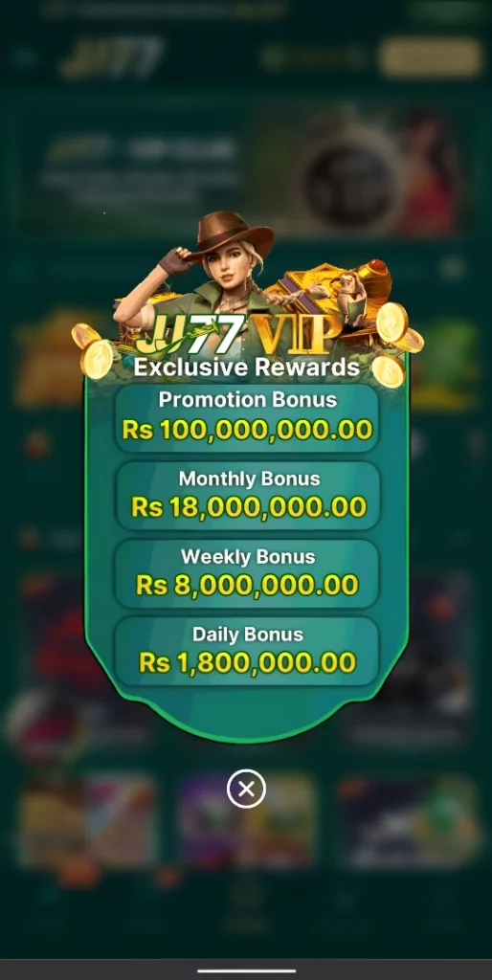Image resolution: width=492 pixels, height=980 pixels.
Task: Click the gold VIP lettering
Action: coord(296,334)
